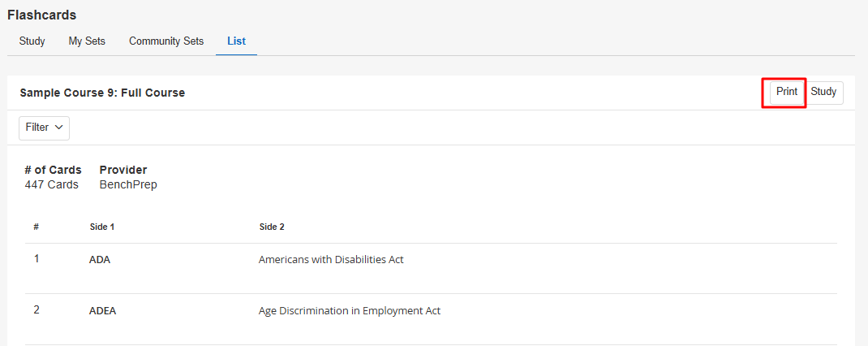Click the chevron arrow in Filter dropdown
Viewport: 868px width, 346px height.
coord(58,128)
